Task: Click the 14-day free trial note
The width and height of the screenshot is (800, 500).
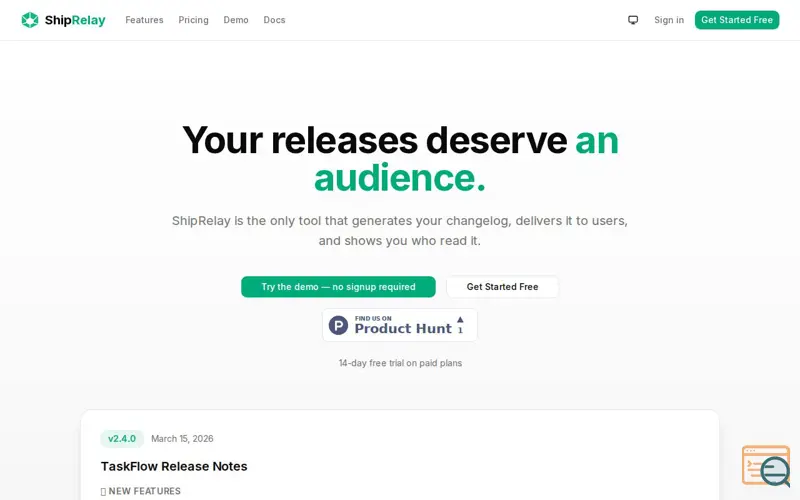Action: pyautogui.click(x=401, y=363)
